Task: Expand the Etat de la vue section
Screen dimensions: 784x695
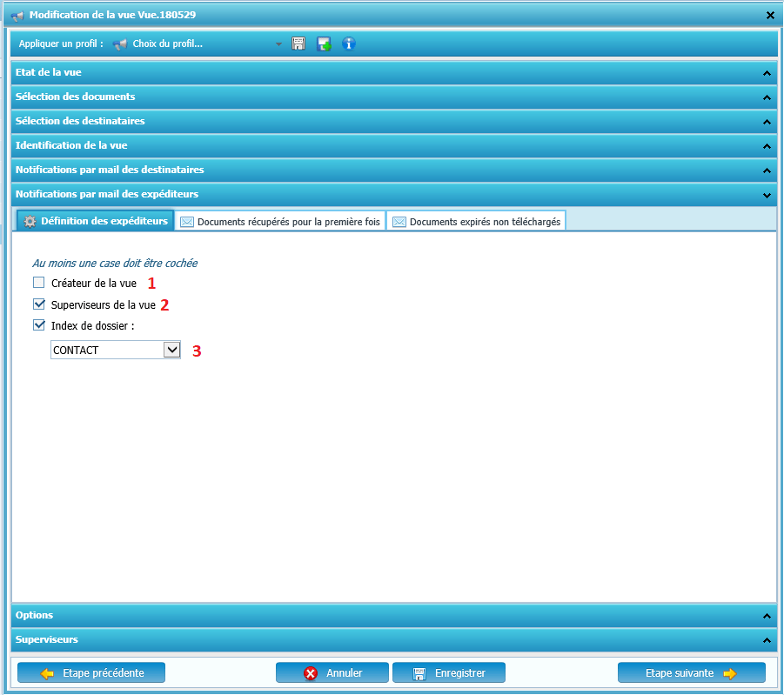Action: [392, 73]
